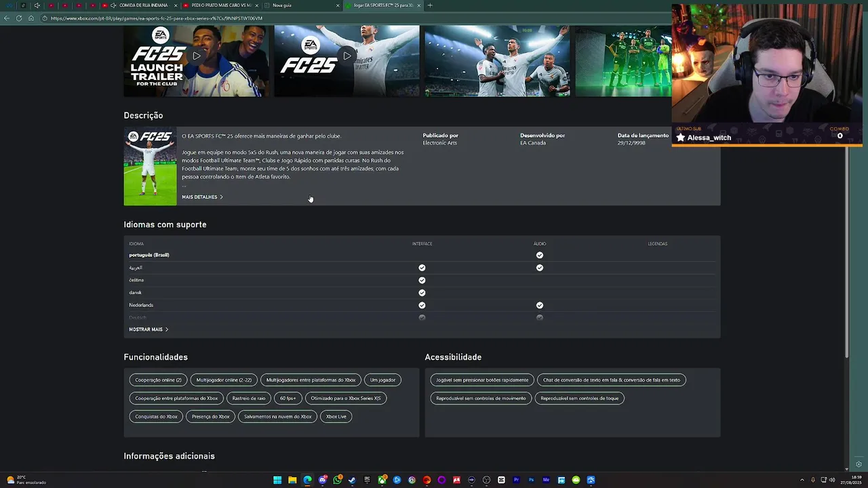
Task: Play the second FC25 video thumbnail
Action: pyautogui.click(x=347, y=61)
